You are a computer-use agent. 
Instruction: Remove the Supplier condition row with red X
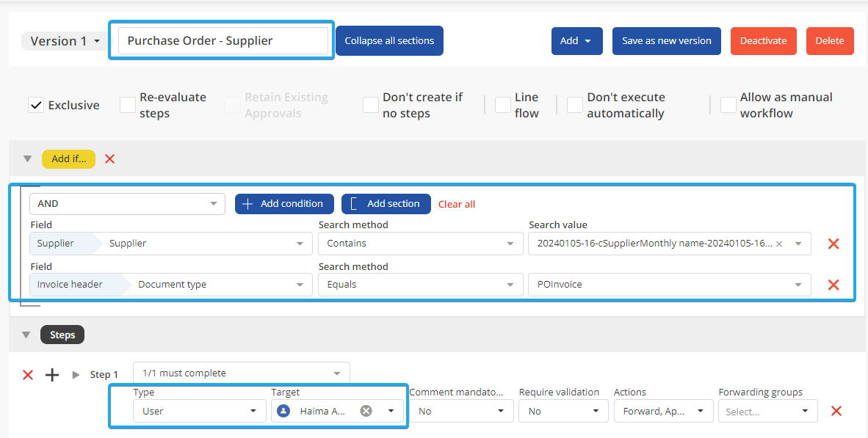[833, 244]
